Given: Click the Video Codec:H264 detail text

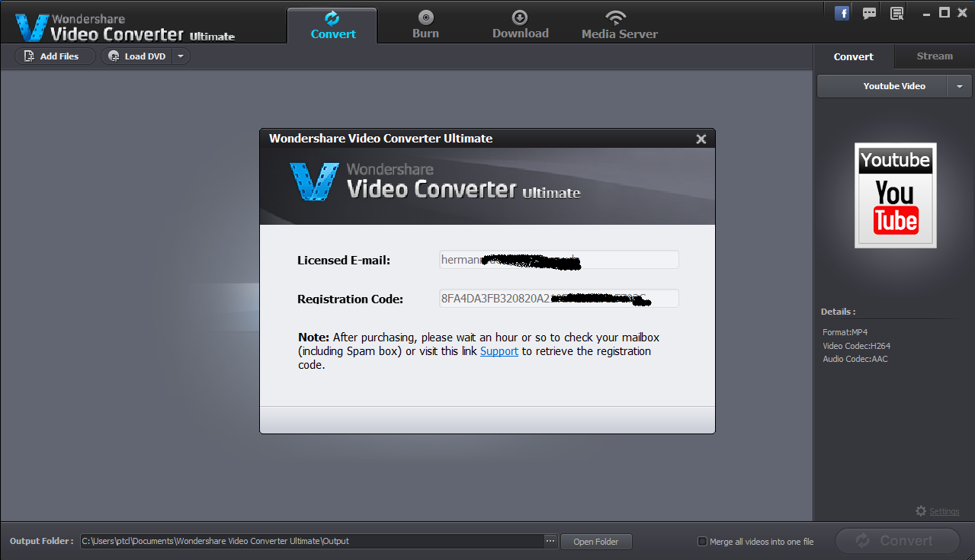Looking at the screenshot, I should [x=856, y=346].
